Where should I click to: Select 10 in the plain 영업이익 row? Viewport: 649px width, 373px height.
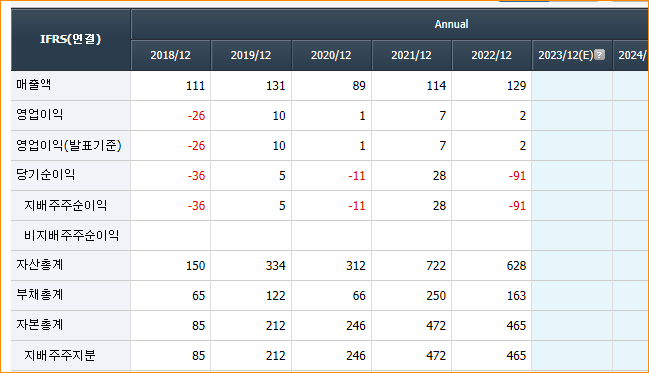(x=279, y=116)
